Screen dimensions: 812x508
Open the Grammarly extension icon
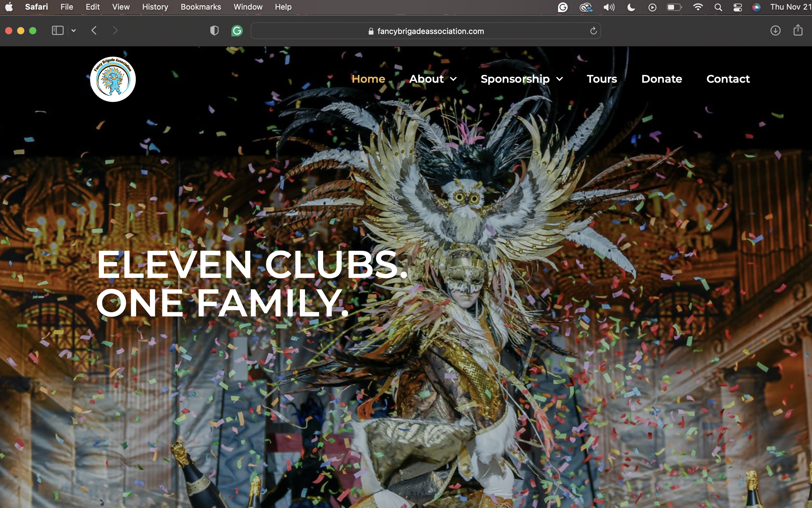[x=237, y=31]
